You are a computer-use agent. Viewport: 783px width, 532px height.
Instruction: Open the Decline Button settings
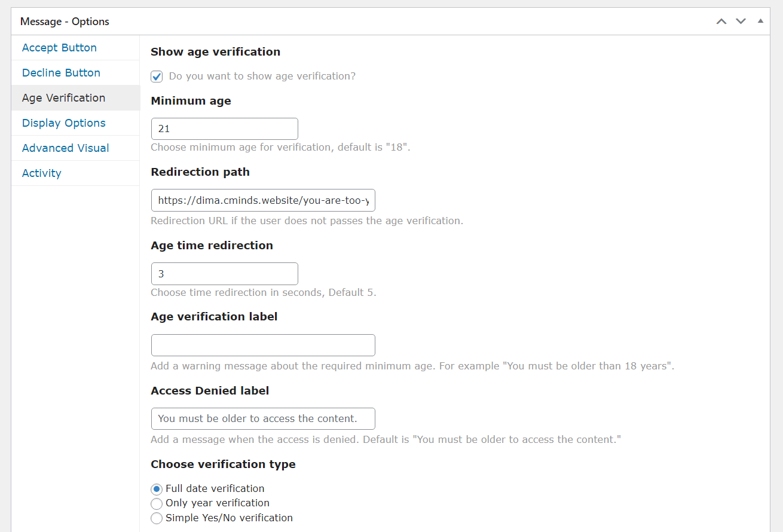pos(62,72)
